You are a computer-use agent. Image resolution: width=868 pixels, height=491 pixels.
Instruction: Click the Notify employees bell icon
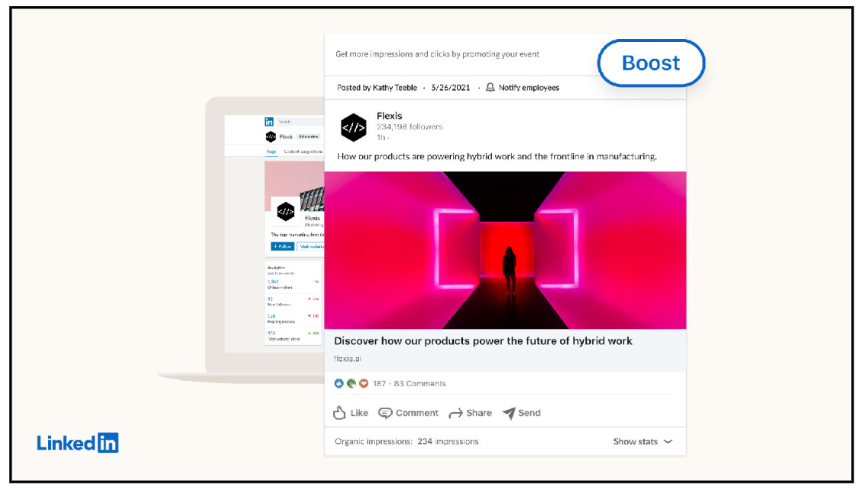pyautogui.click(x=490, y=88)
